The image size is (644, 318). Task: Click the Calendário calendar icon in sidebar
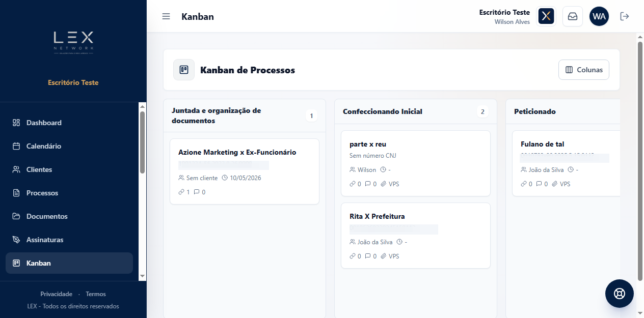[16, 146]
